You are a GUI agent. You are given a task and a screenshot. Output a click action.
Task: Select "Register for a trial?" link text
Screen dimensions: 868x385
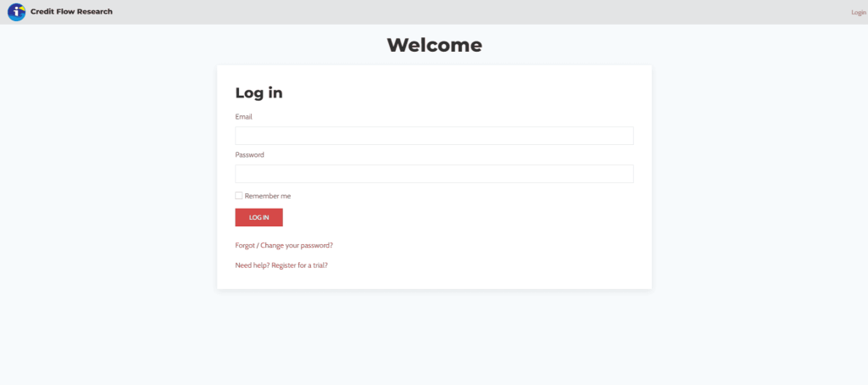(x=299, y=265)
